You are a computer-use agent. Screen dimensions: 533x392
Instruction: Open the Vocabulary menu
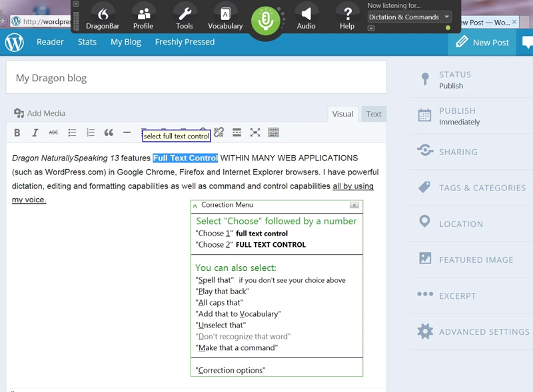tap(225, 17)
